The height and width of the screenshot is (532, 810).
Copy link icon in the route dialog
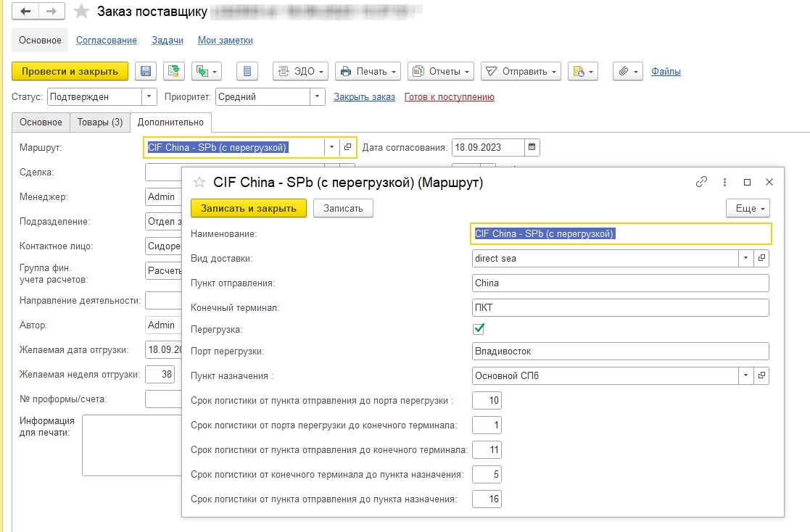coord(701,182)
